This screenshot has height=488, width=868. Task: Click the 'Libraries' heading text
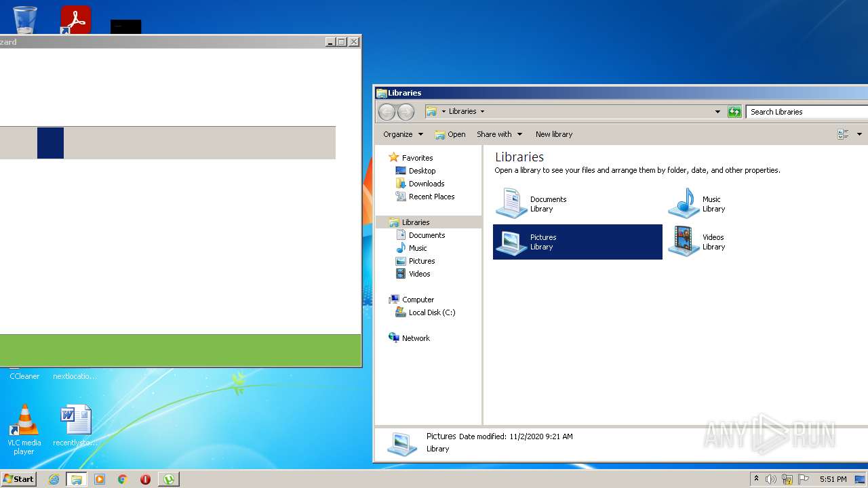(519, 157)
